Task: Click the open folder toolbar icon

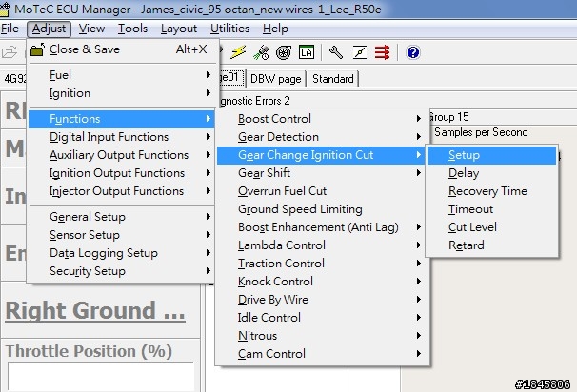Action: [x=10, y=51]
